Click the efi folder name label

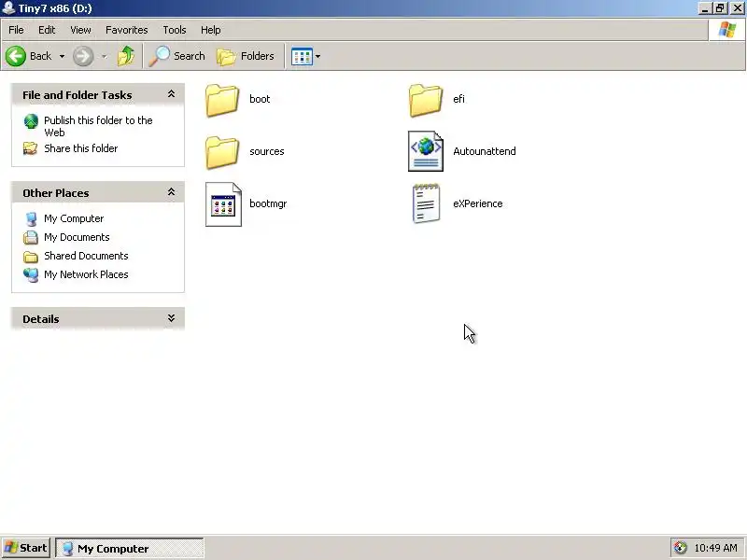tap(458, 99)
